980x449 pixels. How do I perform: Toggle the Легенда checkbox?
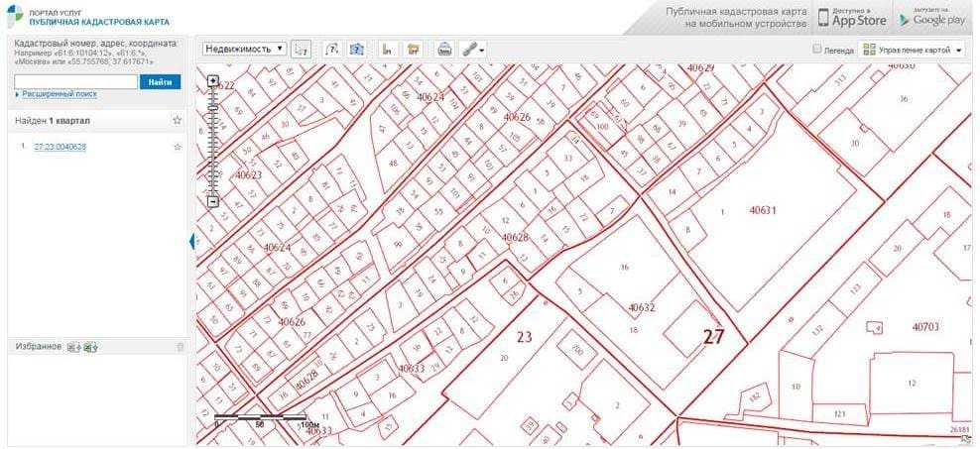pyautogui.click(x=816, y=49)
